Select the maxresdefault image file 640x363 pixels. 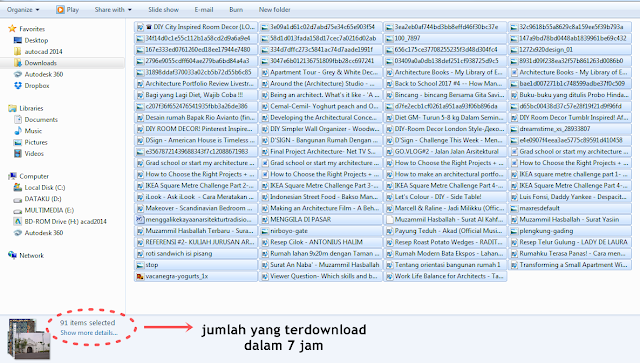(x=570, y=208)
